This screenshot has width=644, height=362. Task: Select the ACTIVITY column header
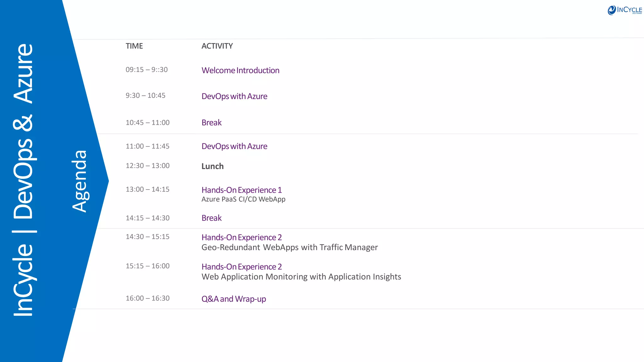click(217, 46)
